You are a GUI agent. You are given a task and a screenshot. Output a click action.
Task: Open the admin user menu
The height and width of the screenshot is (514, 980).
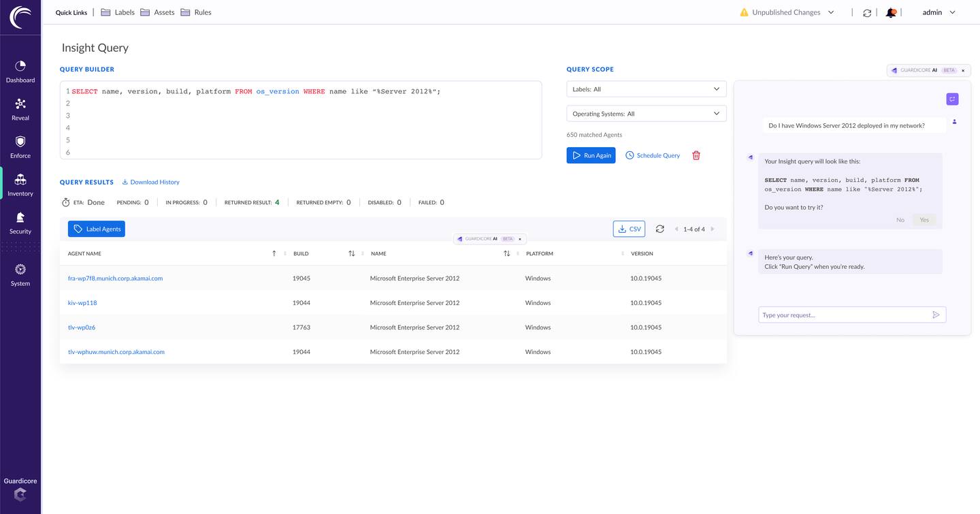[x=938, y=12]
